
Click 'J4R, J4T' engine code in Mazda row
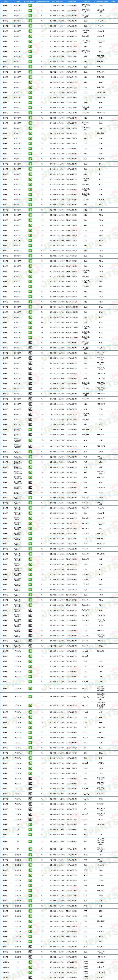click(x=101, y=967)
